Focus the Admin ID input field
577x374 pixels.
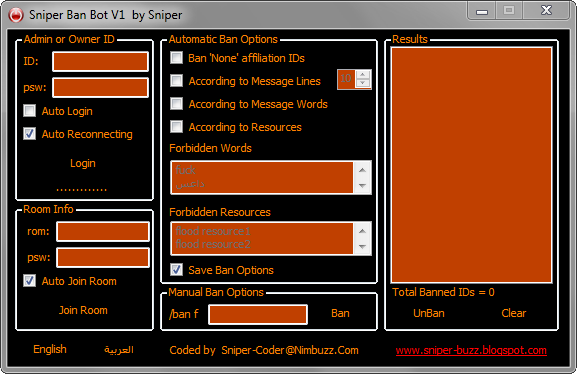point(100,61)
